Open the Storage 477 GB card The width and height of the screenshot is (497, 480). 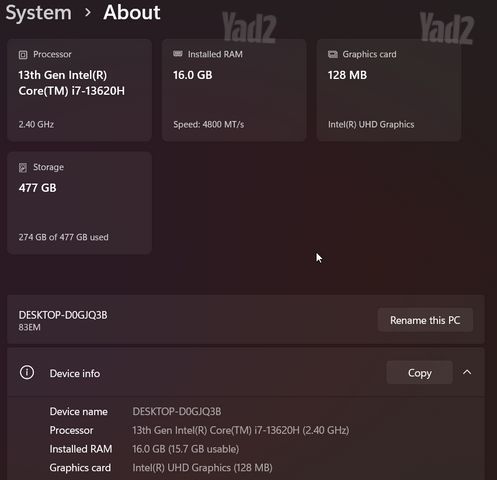[79, 203]
